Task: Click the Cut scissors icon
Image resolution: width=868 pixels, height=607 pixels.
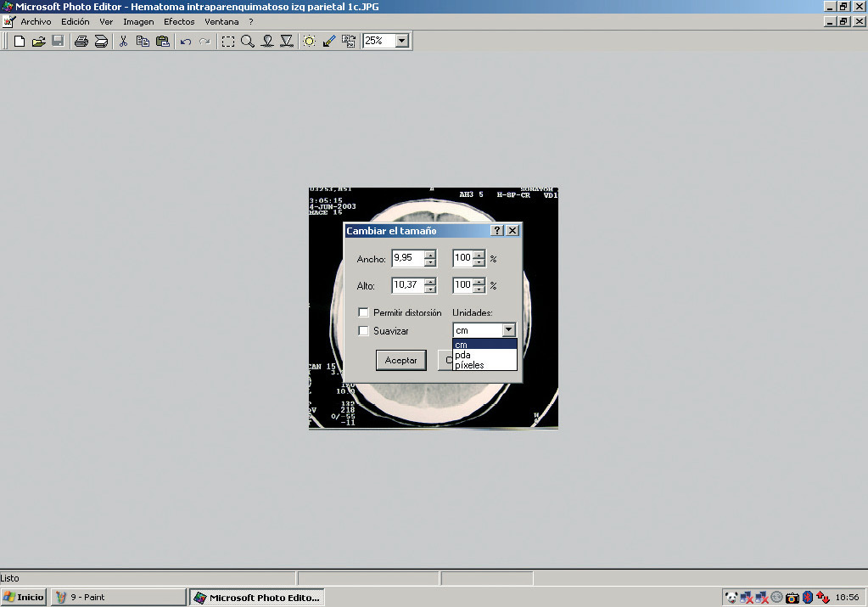Action: point(123,41)
